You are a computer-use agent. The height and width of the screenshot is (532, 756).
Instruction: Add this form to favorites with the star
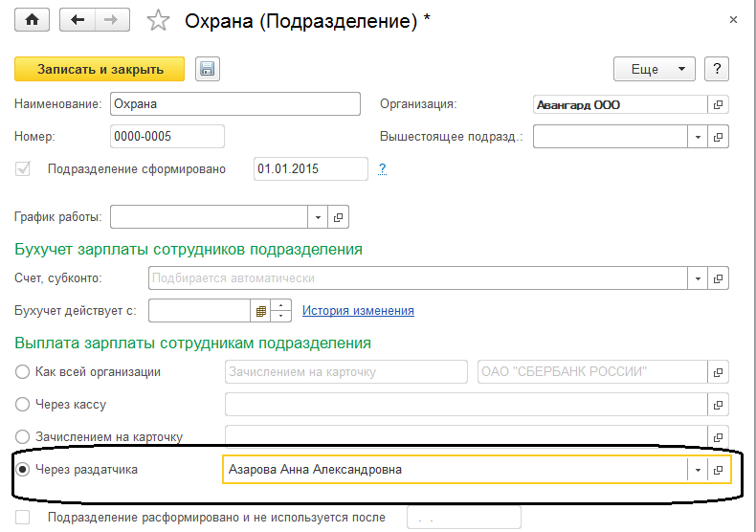coord(160,21)
